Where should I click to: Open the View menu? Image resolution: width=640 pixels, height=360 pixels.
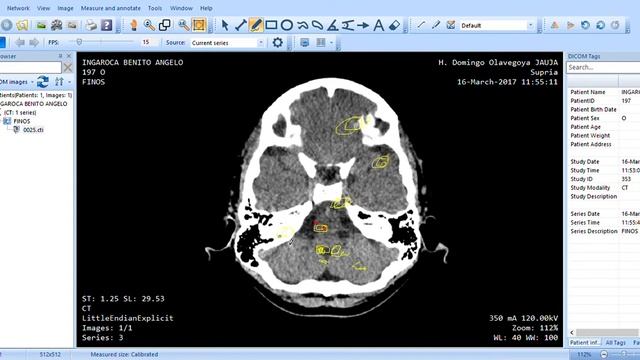coord(43,8)
